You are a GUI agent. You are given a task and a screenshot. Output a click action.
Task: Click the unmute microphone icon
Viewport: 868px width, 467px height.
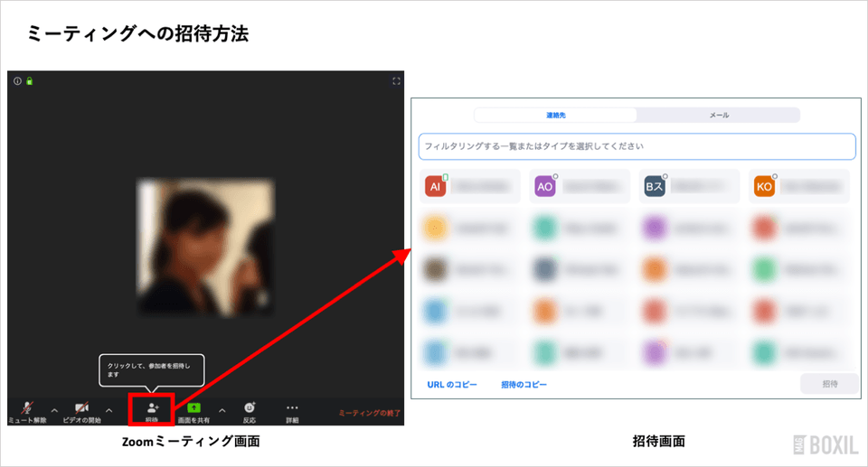[x=26, y=407]
